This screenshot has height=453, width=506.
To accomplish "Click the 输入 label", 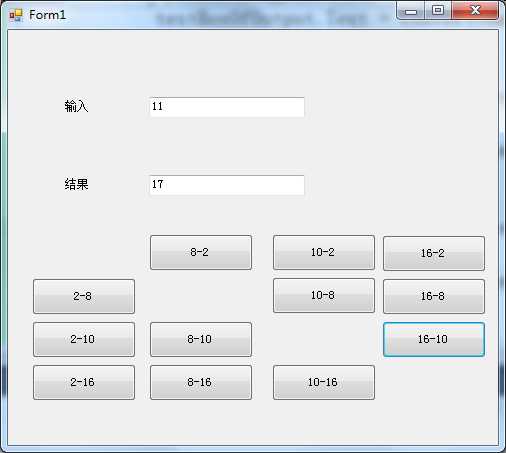I will [76, 106].
